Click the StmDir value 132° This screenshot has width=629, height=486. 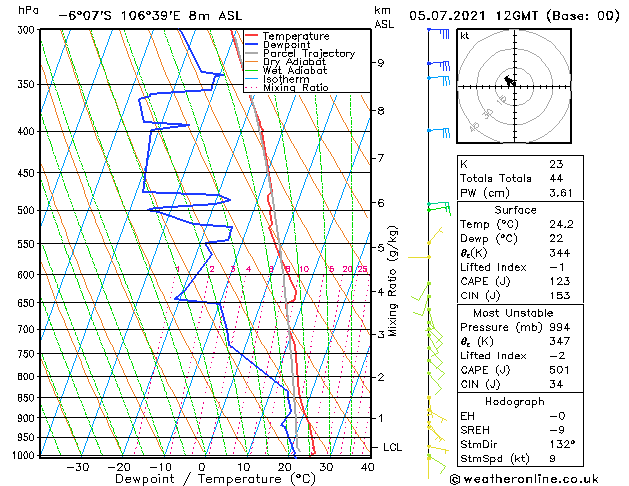pyautogui.click(x=562, y=444)
